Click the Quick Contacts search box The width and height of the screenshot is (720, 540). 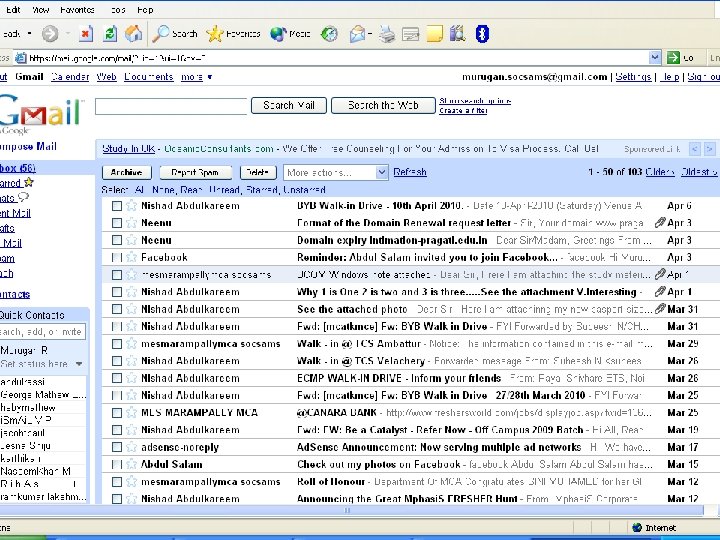42,332
